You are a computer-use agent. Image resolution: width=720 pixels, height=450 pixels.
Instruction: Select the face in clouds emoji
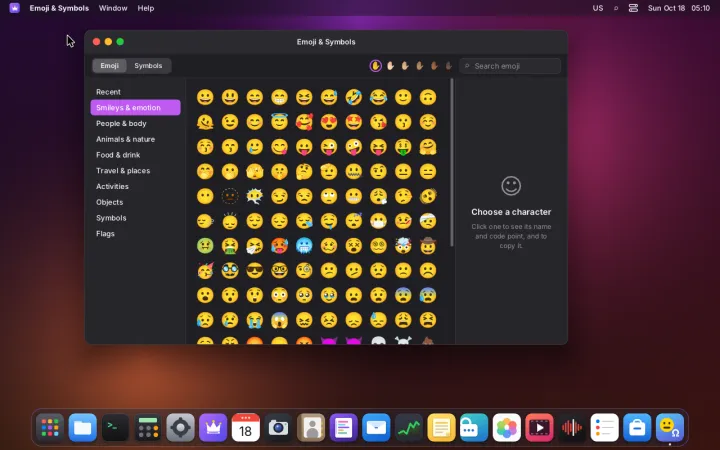[254, 197]
